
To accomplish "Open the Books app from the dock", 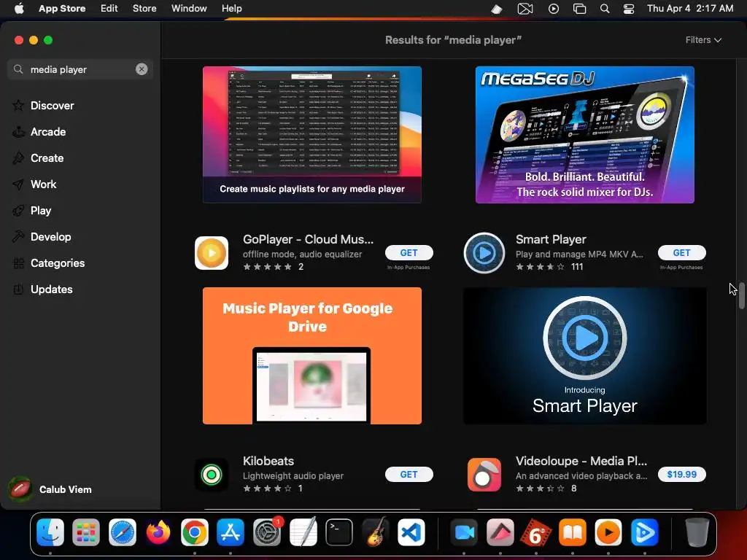I will coord(572,532).
